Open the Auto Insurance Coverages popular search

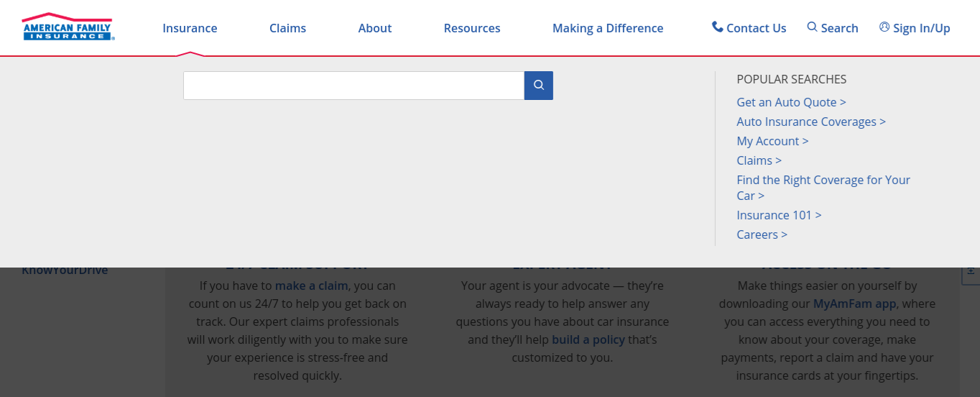pyautogui.click(x=810, y=122)
